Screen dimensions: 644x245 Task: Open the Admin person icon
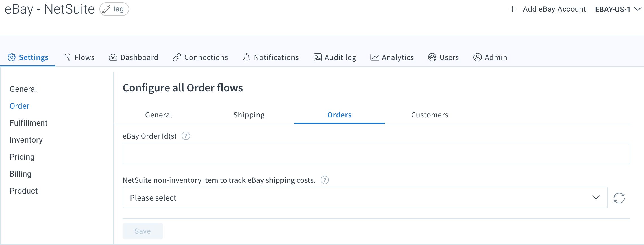pos(477,57)
